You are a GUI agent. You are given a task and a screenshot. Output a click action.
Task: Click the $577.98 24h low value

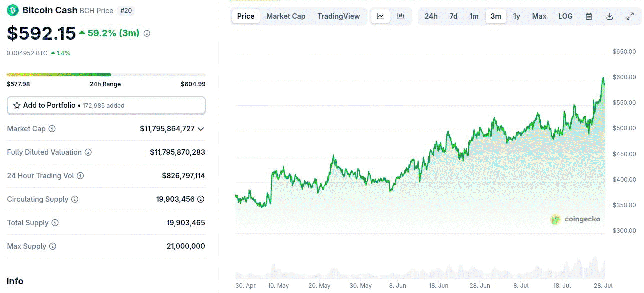18,84
